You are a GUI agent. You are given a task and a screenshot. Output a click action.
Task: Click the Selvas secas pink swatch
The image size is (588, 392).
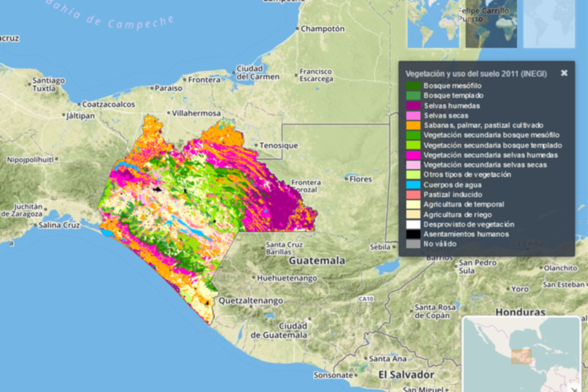coord(413,116)
